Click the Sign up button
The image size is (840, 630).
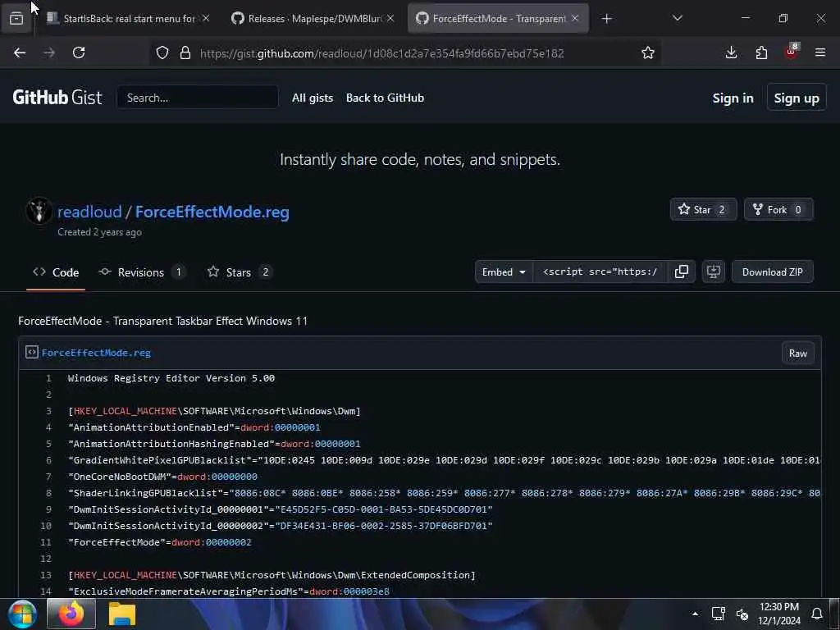[797, 98]
